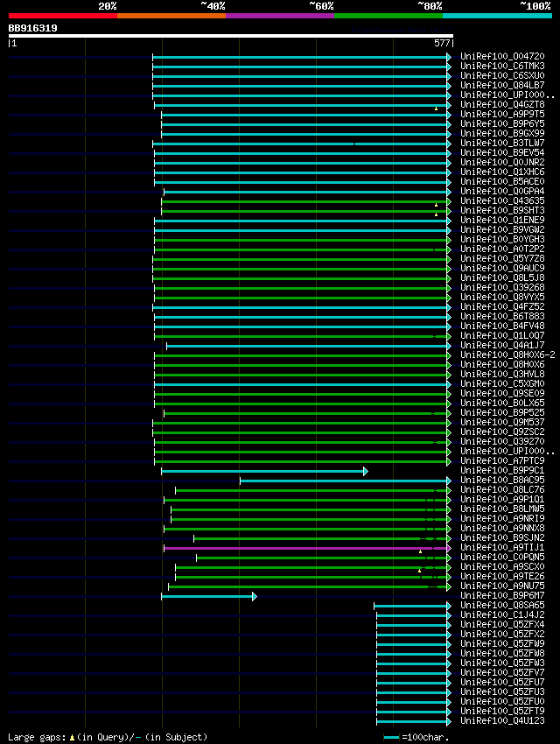Click the purple alignment bar for A9TIJ1

(306, 549)
